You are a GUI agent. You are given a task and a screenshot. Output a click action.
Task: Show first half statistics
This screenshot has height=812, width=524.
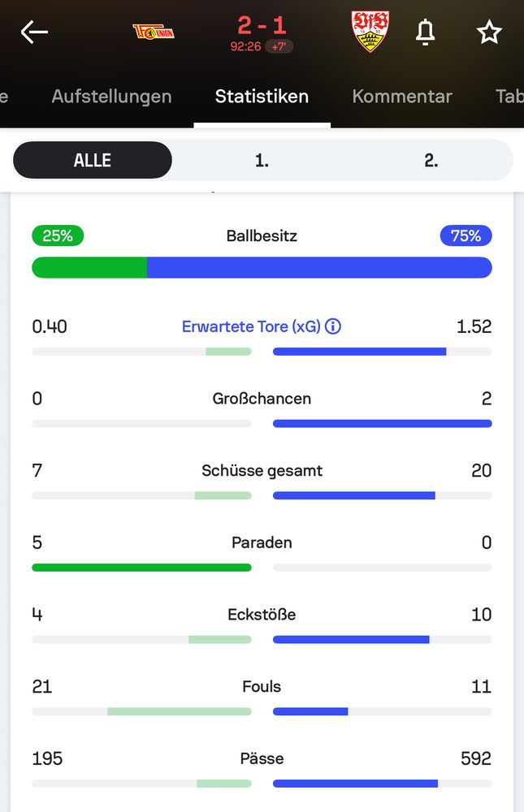click(262, 161)
